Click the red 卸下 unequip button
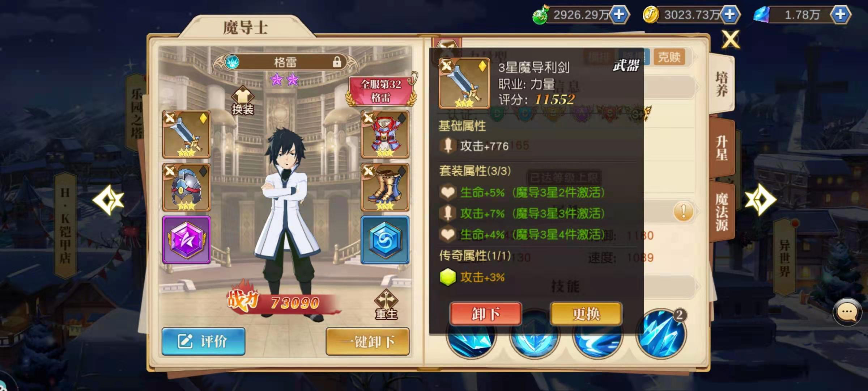868x391 pixels. click(485, 314)
